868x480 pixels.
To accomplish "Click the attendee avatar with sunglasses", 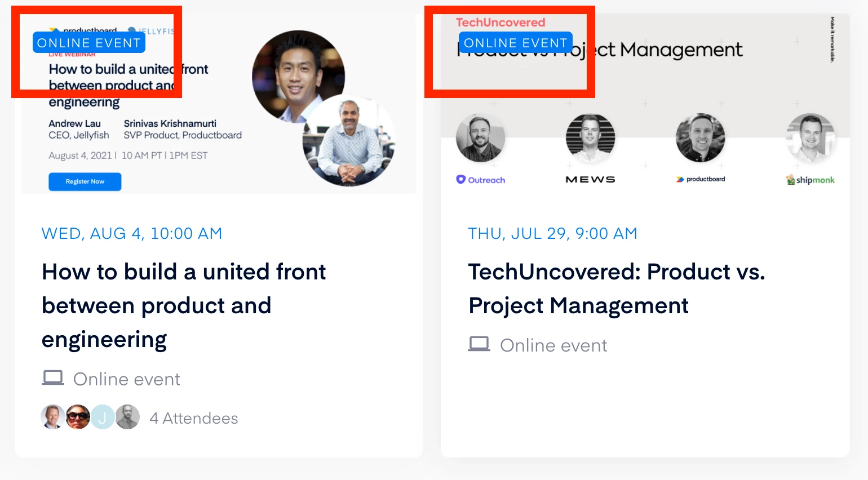I will (78, 417).
